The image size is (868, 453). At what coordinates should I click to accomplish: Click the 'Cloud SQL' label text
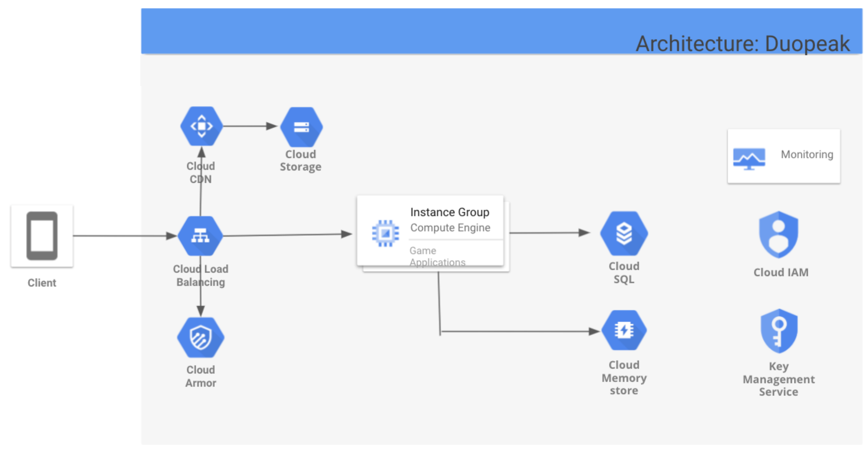tap(624, 273)
